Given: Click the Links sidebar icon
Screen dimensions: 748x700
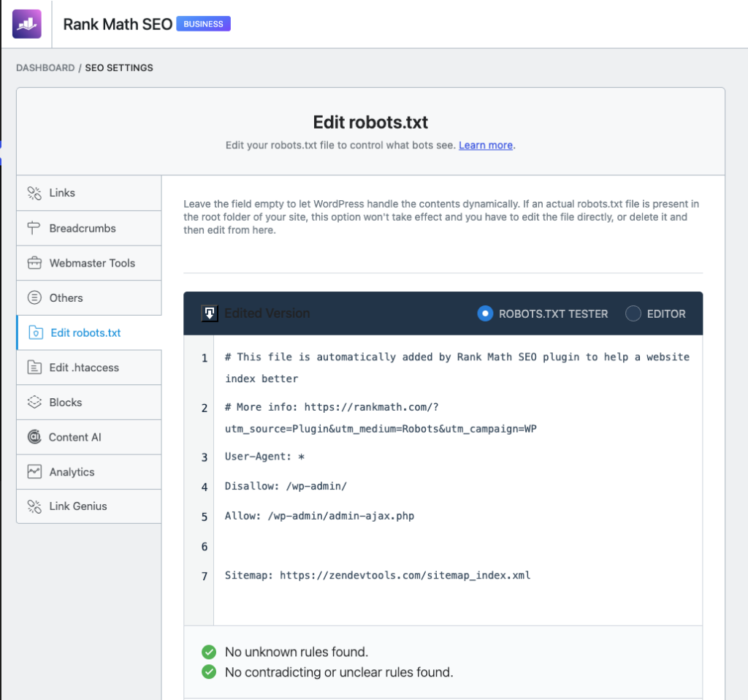Looking at the screenshot, I should click(34, 193).
